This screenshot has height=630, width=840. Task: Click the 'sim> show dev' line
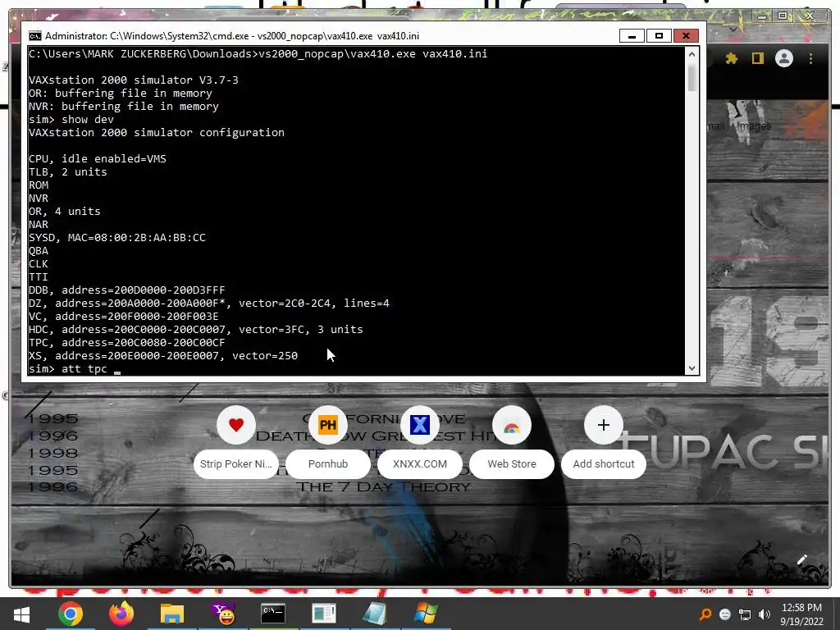click(x=71, y=119)
